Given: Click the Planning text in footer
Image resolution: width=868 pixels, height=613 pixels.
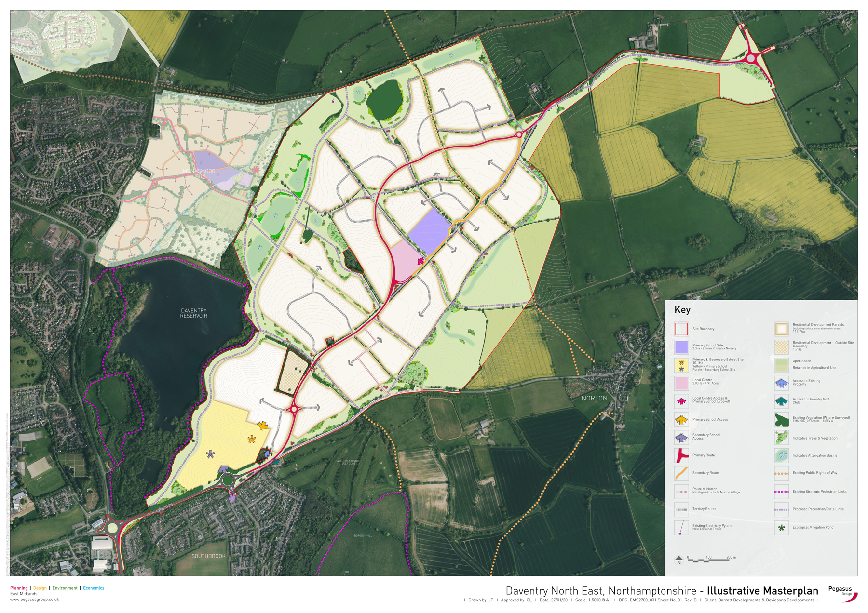Looking at the screenshot, I should (19, 588).
